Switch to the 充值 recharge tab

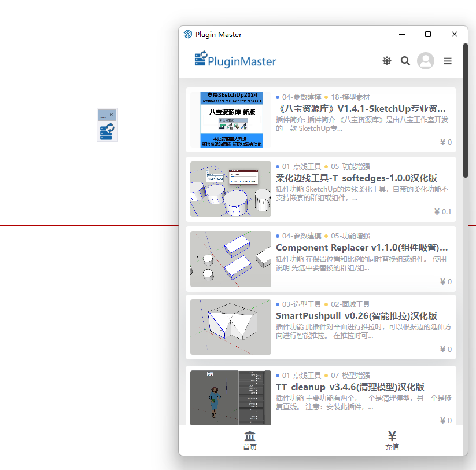coord(392,441)
